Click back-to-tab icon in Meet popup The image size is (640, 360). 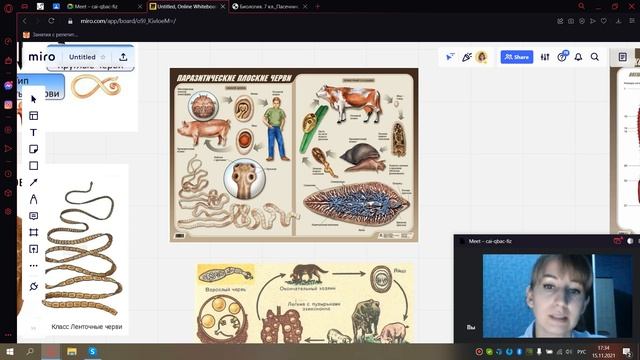point(618,241)
